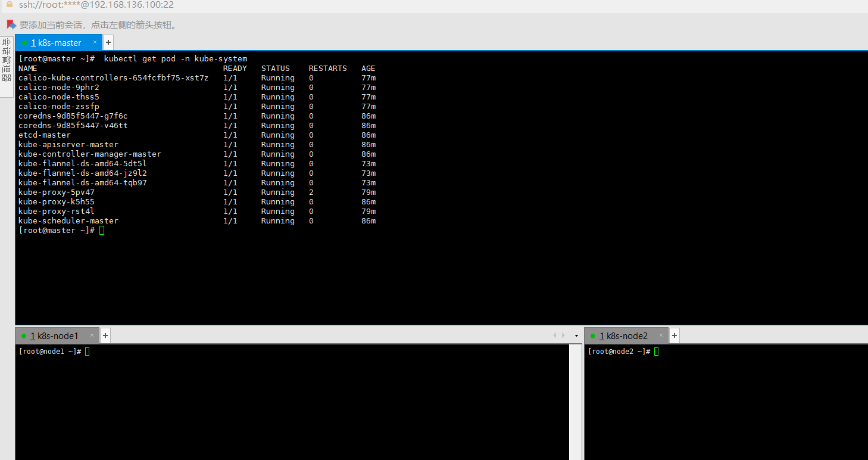Image resolution: width=868 pixels, height=460 pixels.
Task: Click etcd-master pod name
Action: click(45, 135)
